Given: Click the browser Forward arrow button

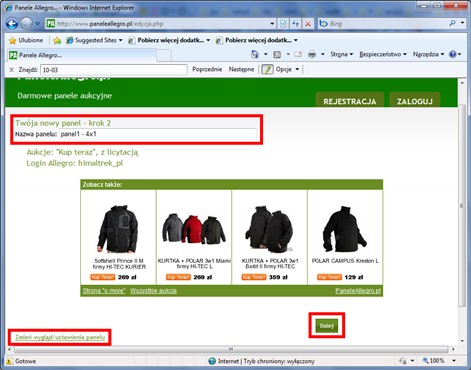Looking at the screenshot, I should 27,24.
